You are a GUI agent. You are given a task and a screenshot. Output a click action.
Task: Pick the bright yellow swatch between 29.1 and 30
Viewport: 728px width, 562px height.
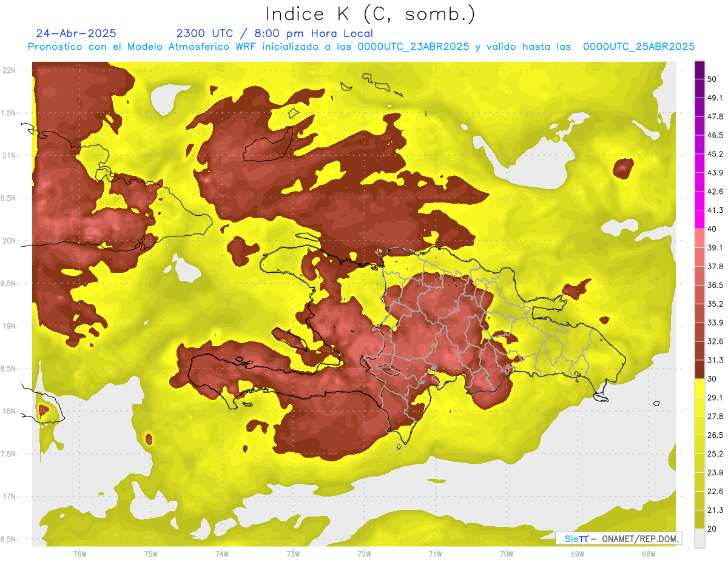click(x=699, y=388)
